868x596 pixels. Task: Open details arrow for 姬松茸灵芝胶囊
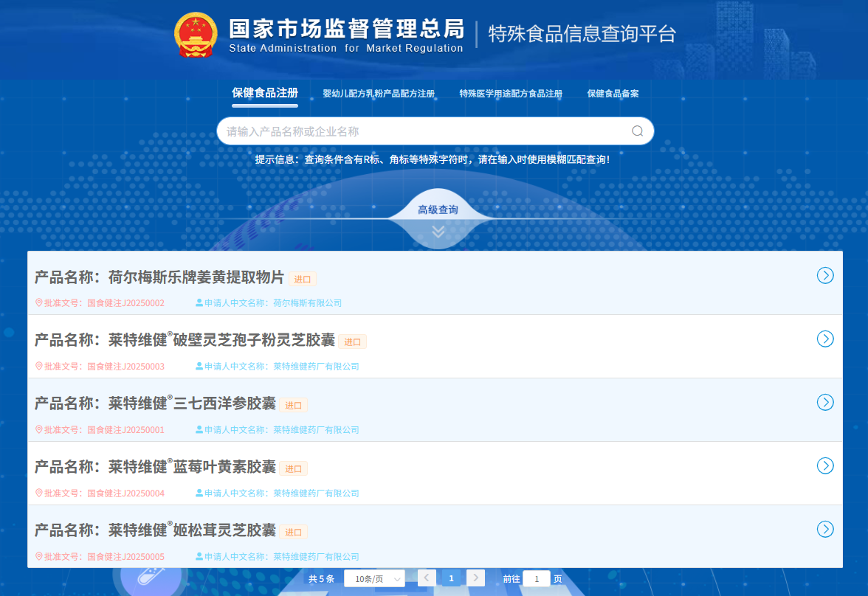pyautogui.click(x=825, y=529)
